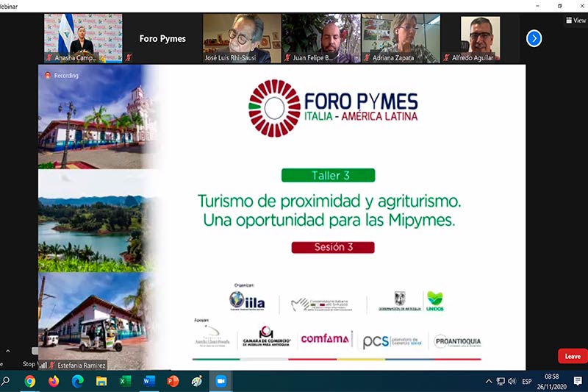Expand the caret above Zoom controls

pos(8,351)
